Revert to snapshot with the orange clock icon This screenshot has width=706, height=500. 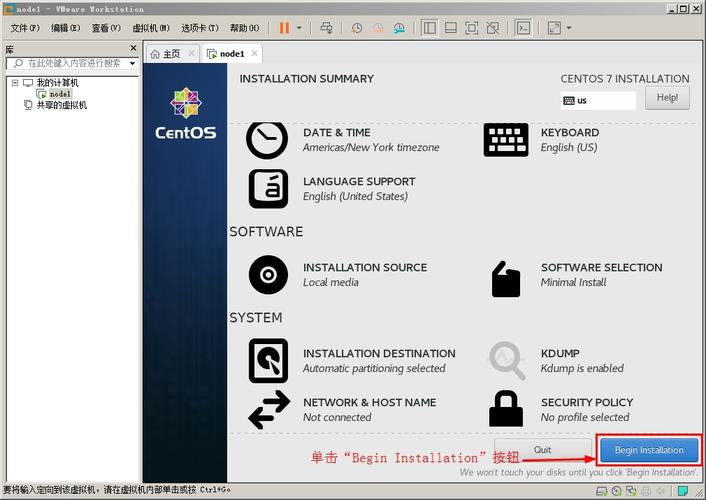point(378,28)
